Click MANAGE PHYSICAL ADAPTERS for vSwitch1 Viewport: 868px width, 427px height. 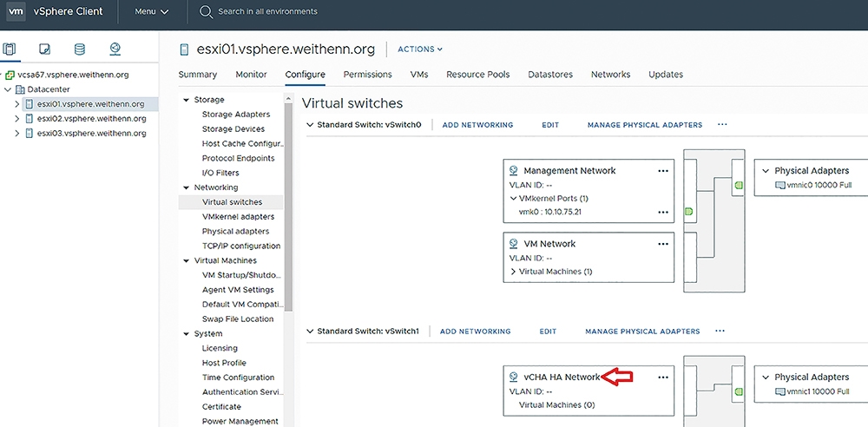(x=642, y=332)
